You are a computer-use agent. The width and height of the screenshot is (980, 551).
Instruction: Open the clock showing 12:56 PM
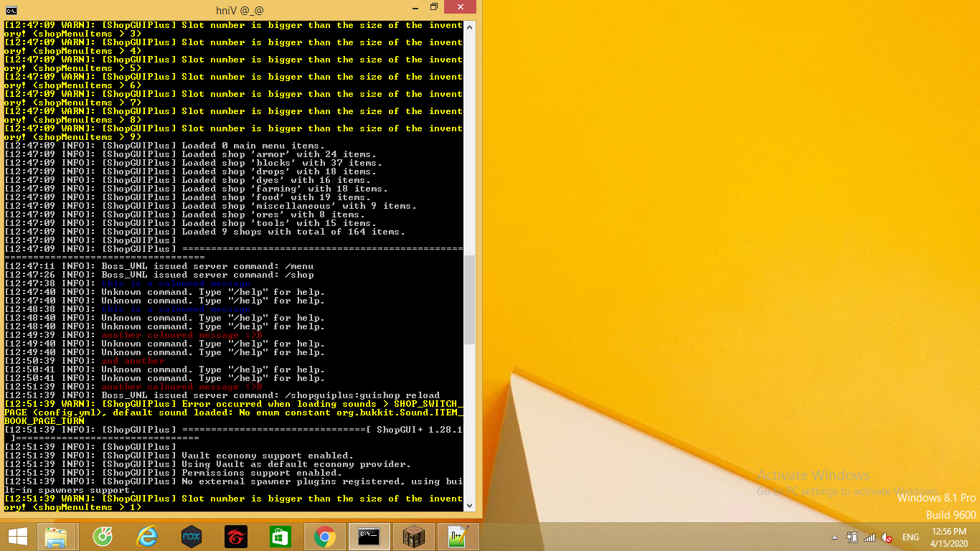click(948, 537)
